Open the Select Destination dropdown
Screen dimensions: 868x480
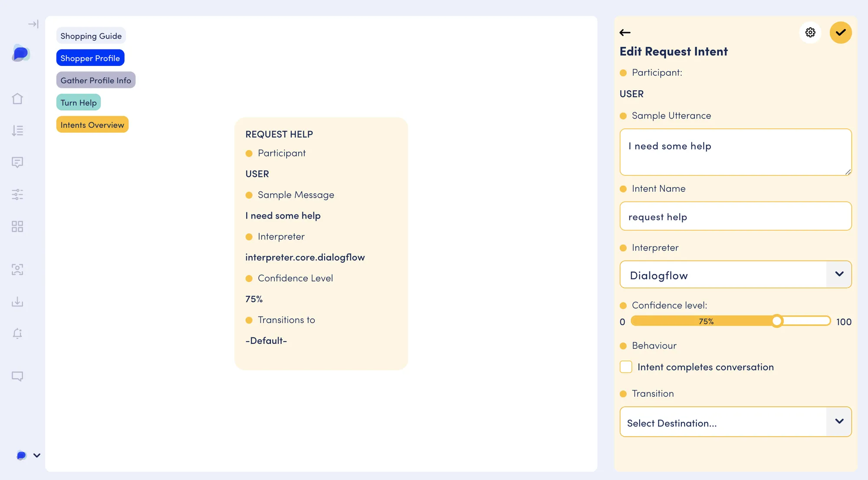pos(736,422)
